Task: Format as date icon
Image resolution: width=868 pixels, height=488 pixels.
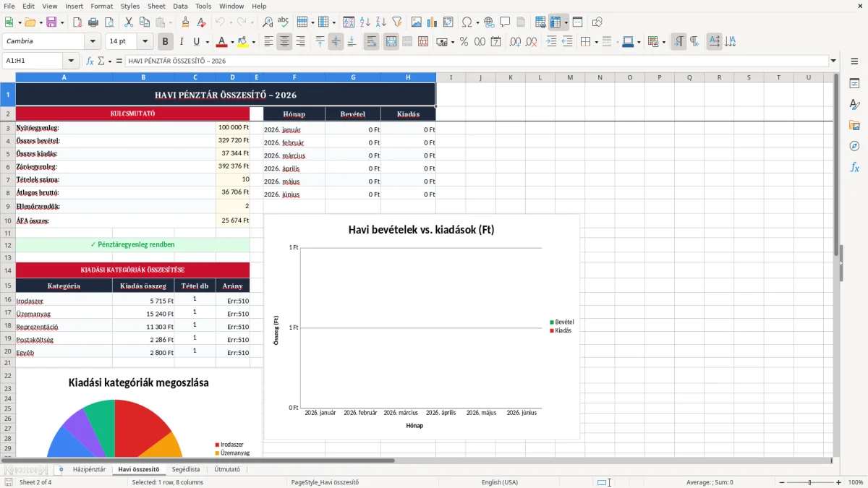Action: 496,42
